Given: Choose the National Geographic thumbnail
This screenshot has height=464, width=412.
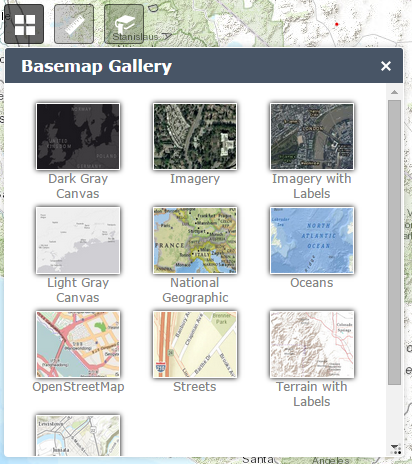Looking at the screenshot, I should (x=195, y=240).
